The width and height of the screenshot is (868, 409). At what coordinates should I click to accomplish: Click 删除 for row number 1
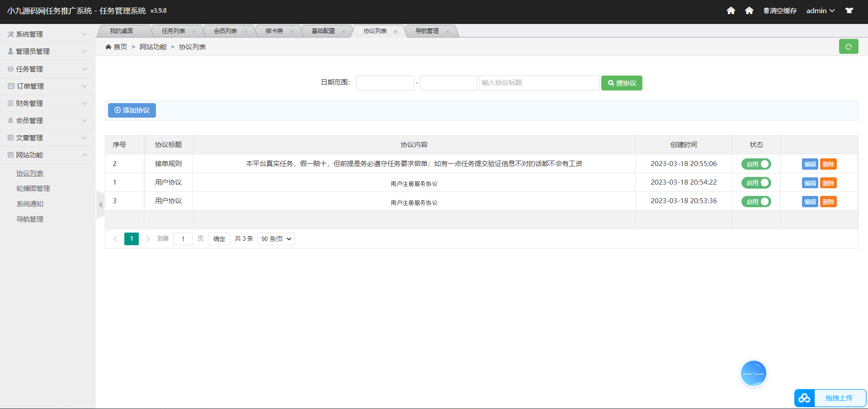click(829, 183)
